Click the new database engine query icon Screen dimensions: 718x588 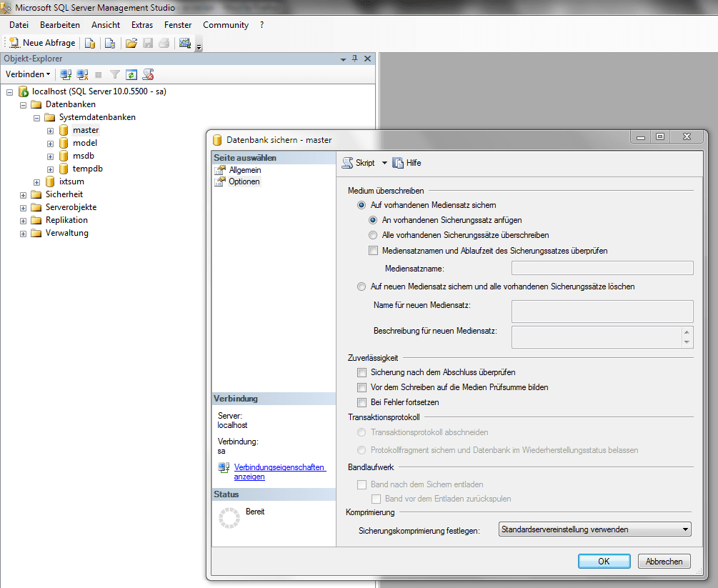tap(90, 43)
